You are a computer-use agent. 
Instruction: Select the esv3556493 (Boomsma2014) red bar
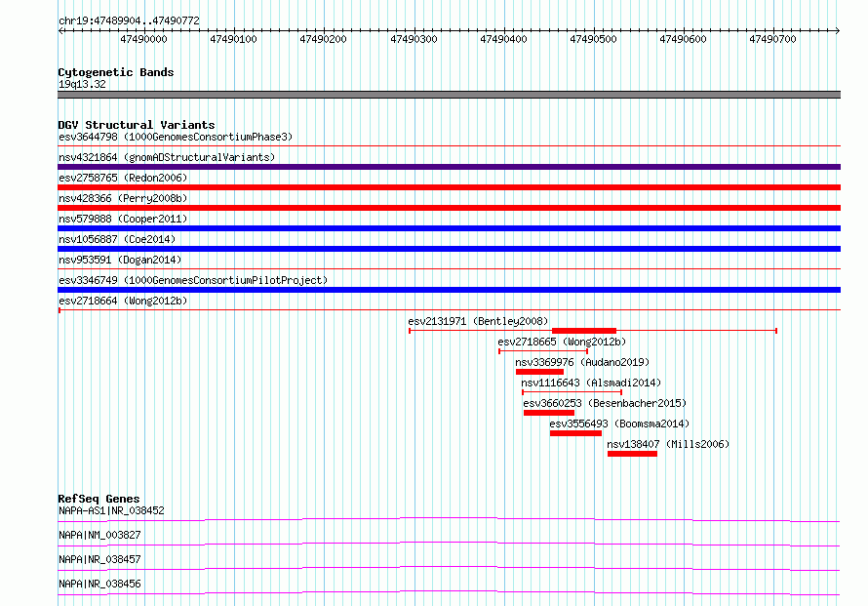575,433
